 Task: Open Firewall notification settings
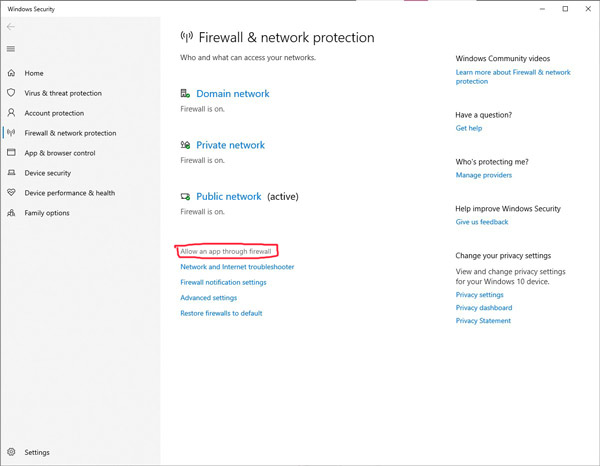tap(223, 282)
